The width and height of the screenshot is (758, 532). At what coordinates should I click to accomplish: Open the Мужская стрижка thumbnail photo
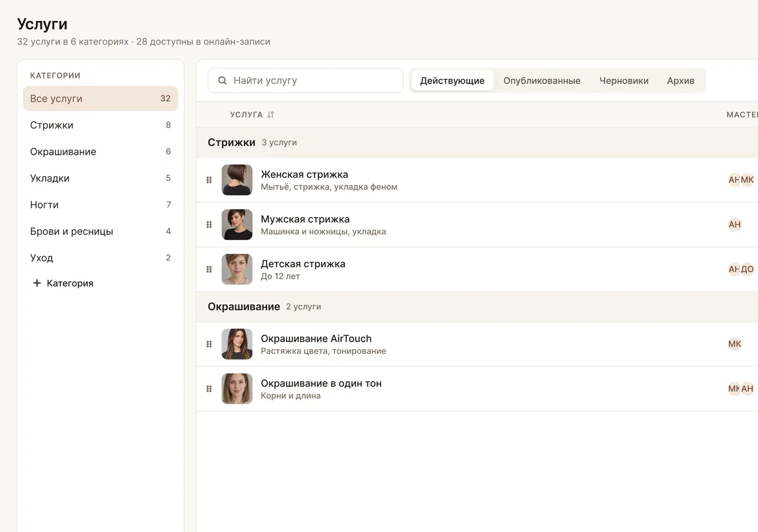(x=237, y=224)
